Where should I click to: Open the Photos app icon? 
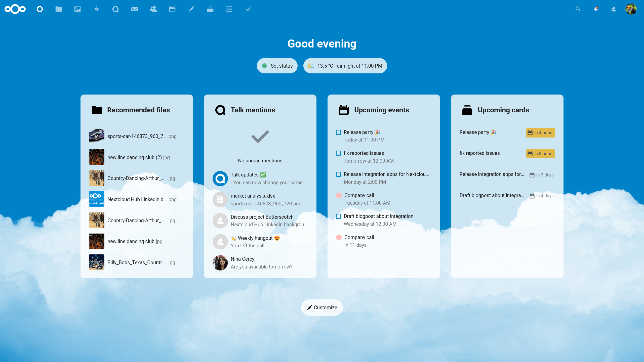(x=77, y=9)
